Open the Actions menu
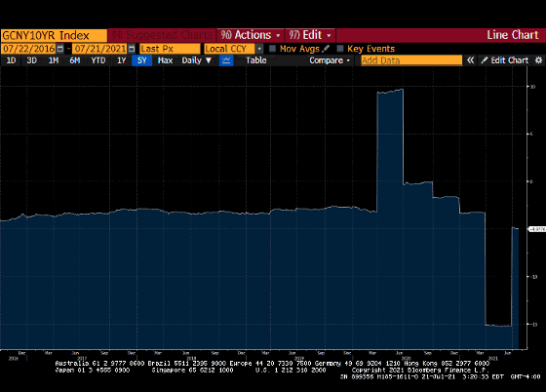The image size is (546, 392). point(251,35)
